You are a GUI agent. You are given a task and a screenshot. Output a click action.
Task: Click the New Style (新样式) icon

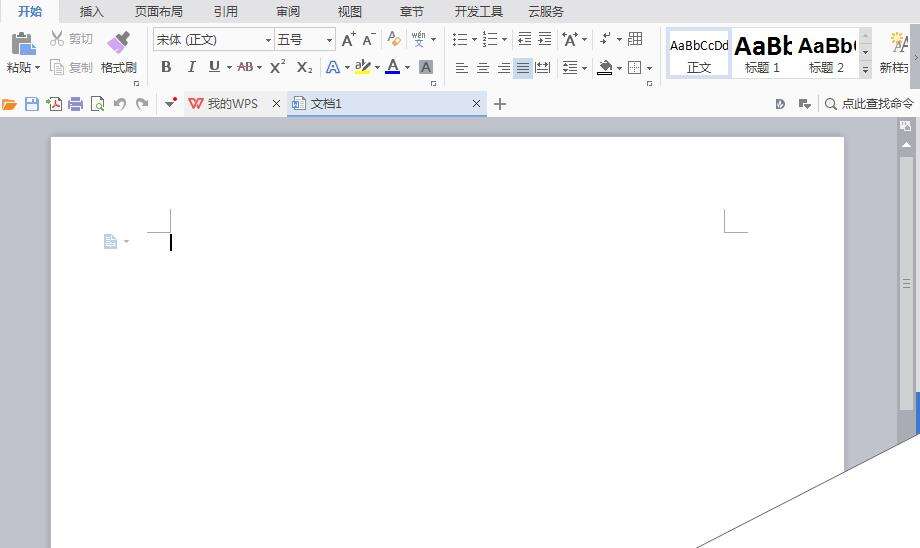895,53
